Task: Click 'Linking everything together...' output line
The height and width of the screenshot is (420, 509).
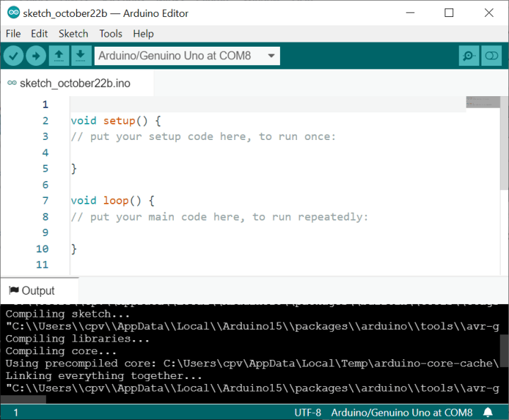Action: (x=104, y=376)
